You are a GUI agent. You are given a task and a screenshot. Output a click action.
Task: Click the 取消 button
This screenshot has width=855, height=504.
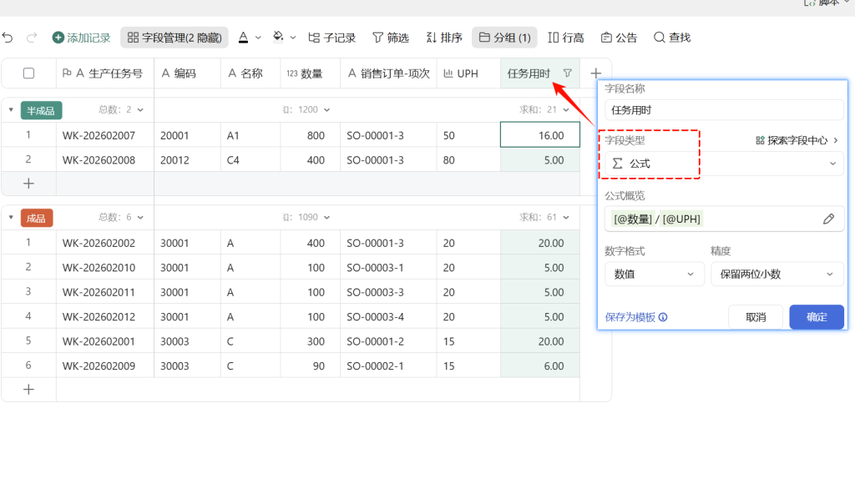[756, 317]
